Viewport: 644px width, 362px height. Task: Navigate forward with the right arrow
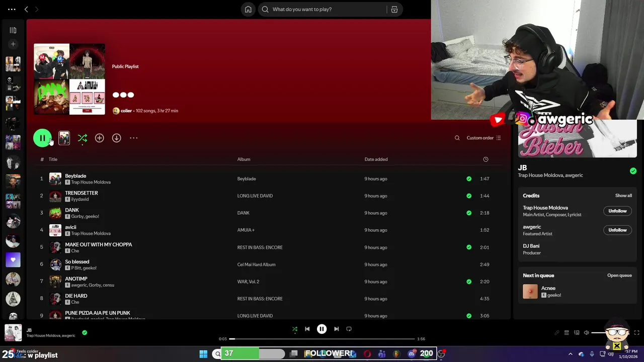(37, 9)
